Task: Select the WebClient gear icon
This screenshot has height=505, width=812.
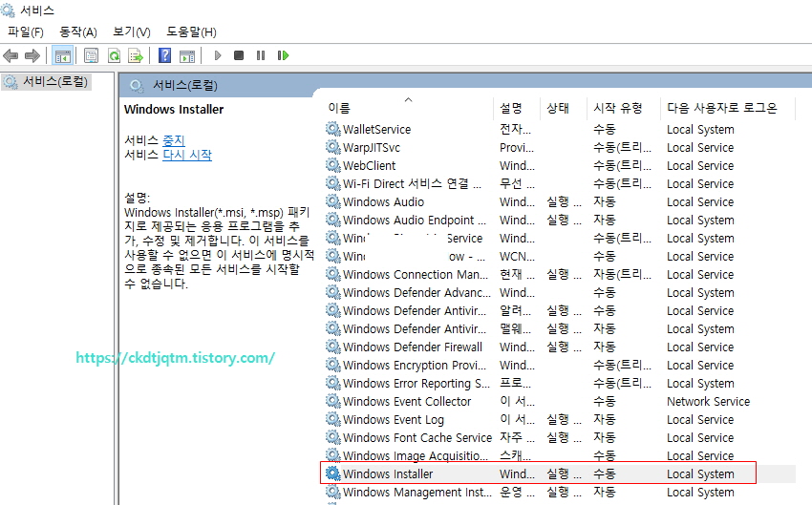Action: pos(333,165)
